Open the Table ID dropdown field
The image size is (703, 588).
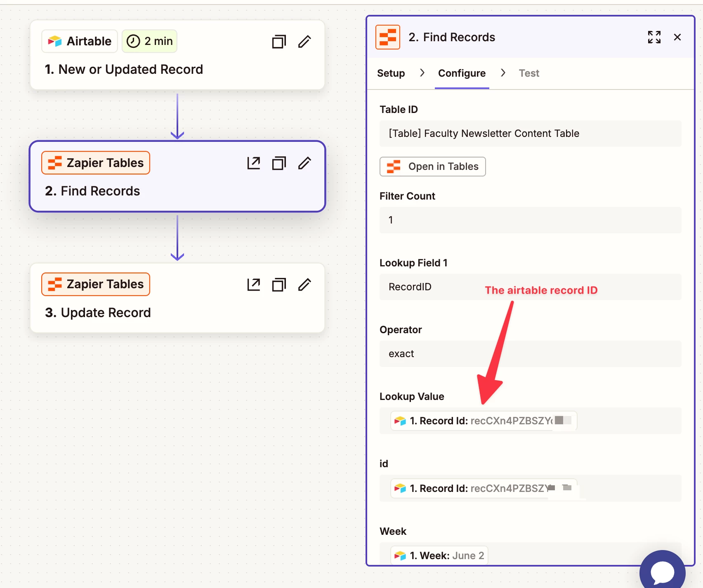[530, 134]
